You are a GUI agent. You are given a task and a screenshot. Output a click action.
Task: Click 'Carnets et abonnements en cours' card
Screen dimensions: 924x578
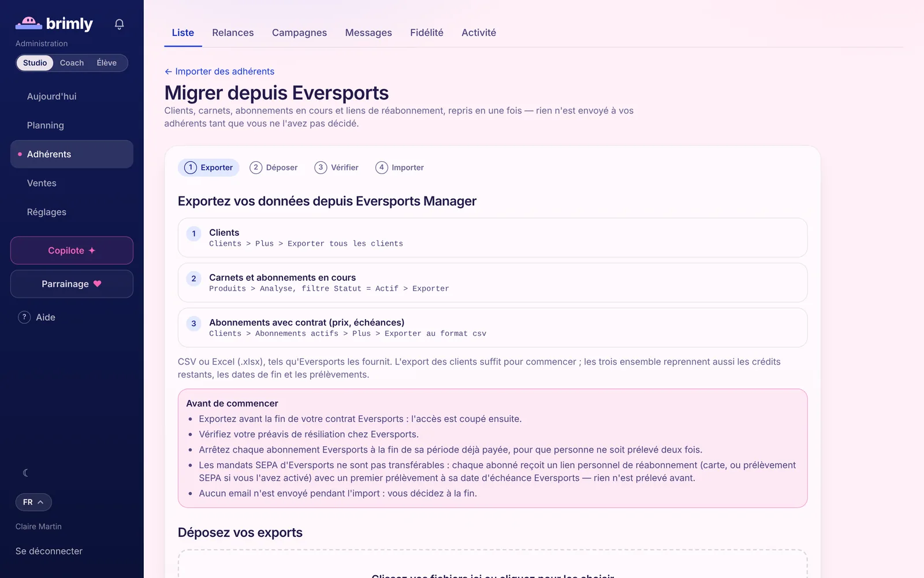(x=493, y=283)
